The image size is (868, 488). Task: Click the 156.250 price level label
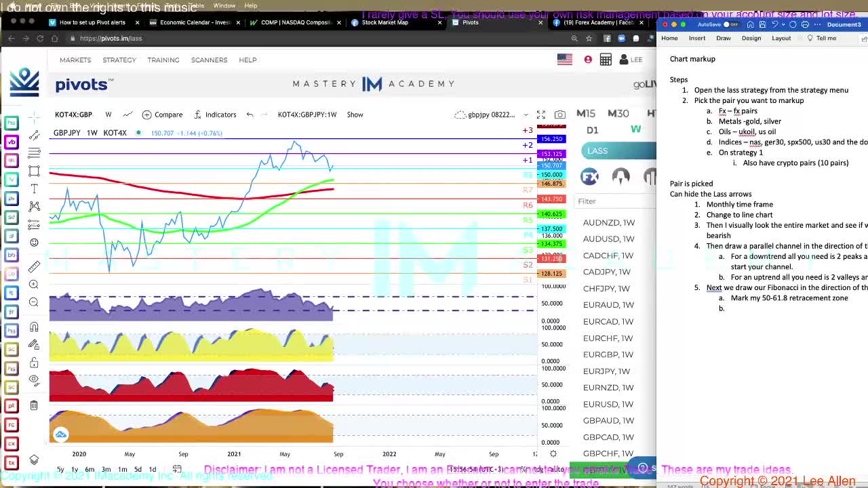tap(551, 139)
